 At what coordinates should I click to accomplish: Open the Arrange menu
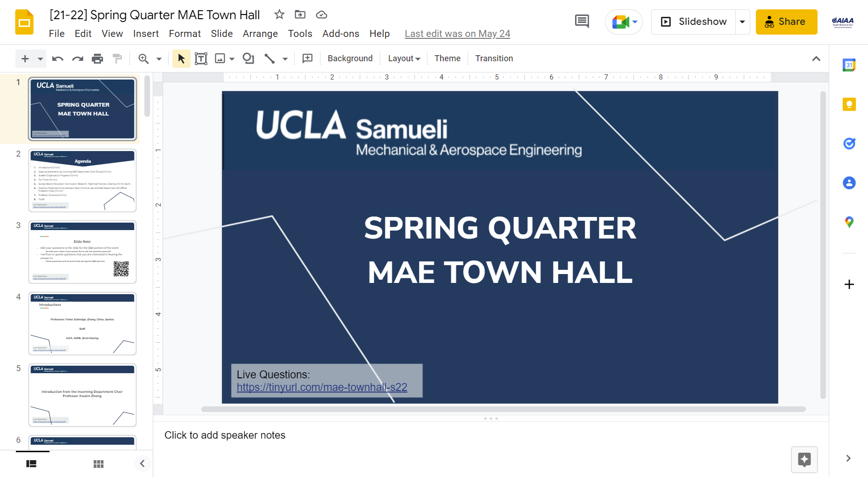[260, 34]
